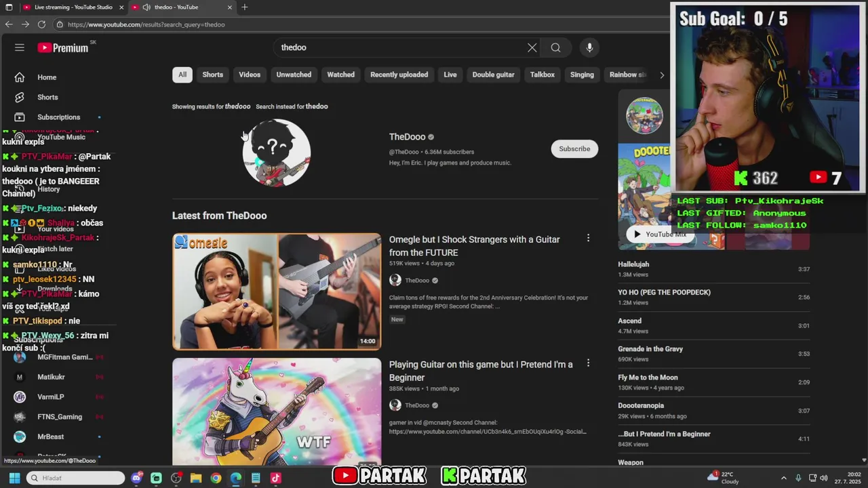The width and height of the screenshot is (868, 488).
Task: Click the system tray volume icon
Action: click(x=824, y=478)
